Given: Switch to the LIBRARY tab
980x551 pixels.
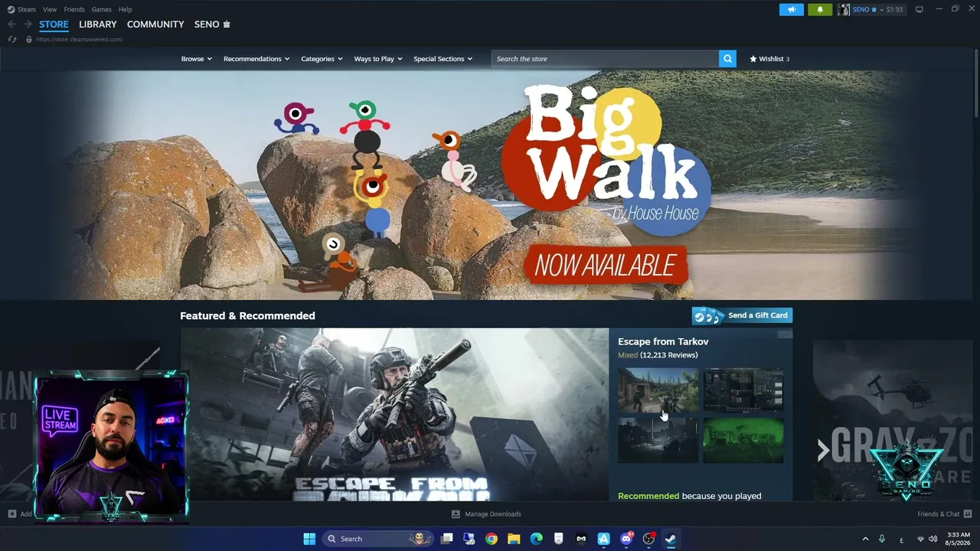Looking at the screenshot, I should pos(98,24).
